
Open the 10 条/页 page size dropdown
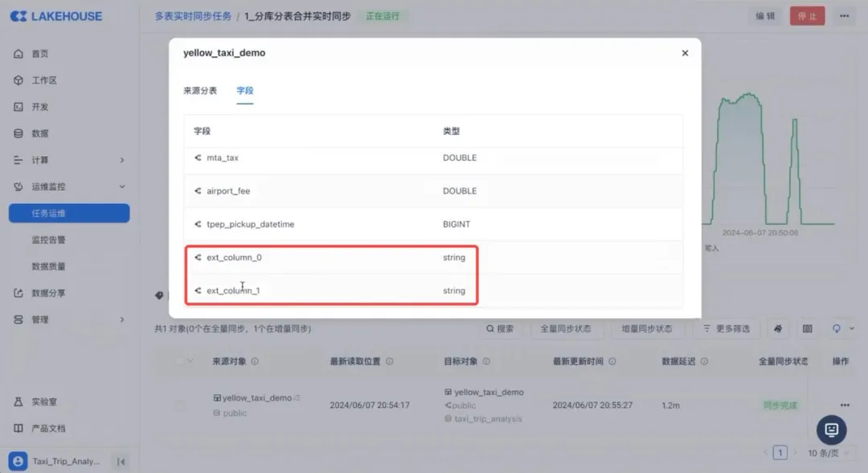pyautogui.click(x=827, y=453)
